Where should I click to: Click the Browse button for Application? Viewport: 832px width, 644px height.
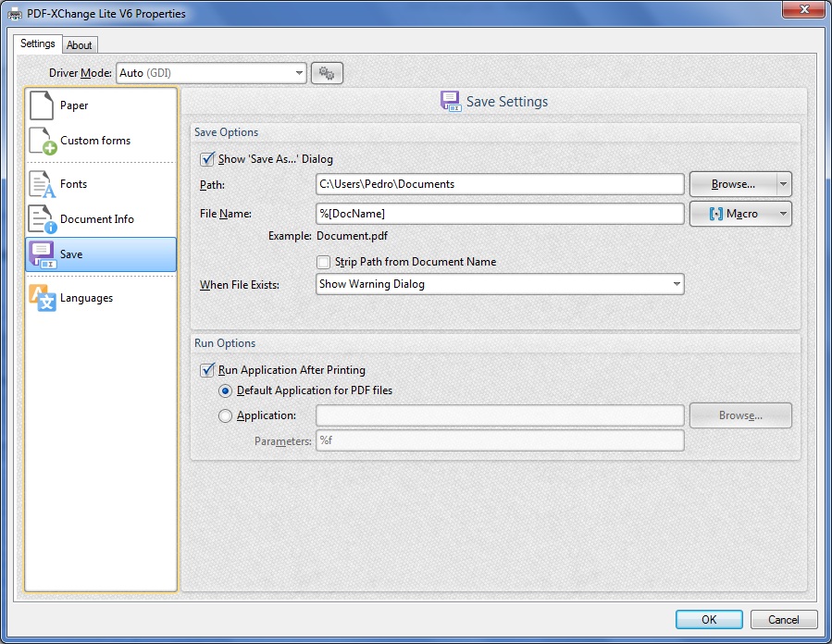click(x=740, y=415)
